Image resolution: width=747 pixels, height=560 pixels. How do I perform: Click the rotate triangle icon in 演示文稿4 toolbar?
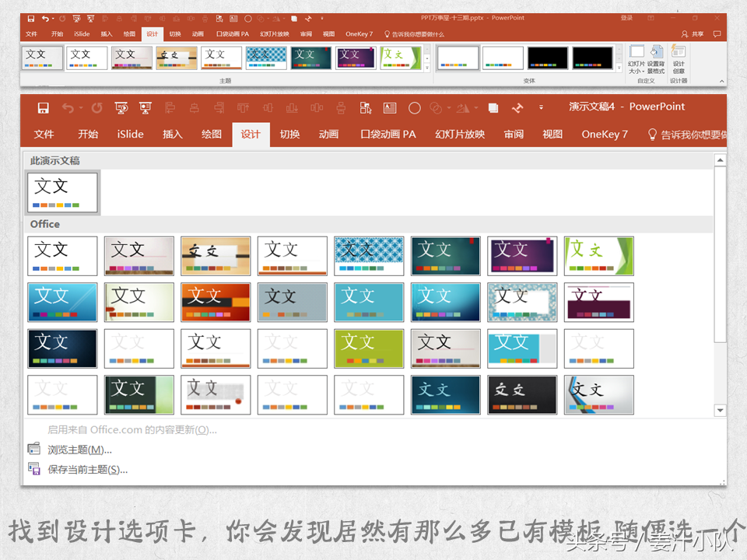click(x=462, y=108)
